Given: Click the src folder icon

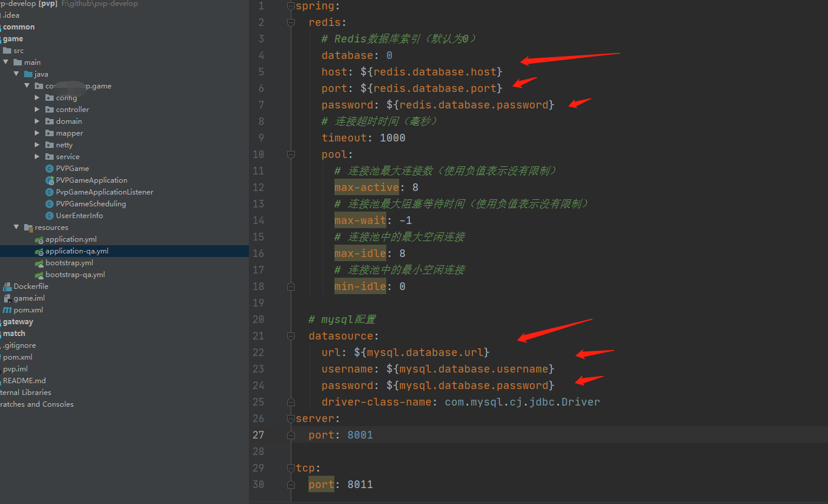Looking at the screenshot, I should click(7, 51).
